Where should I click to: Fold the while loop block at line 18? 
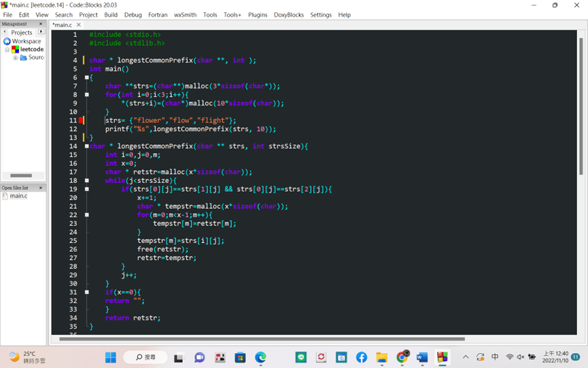[87, 181]
